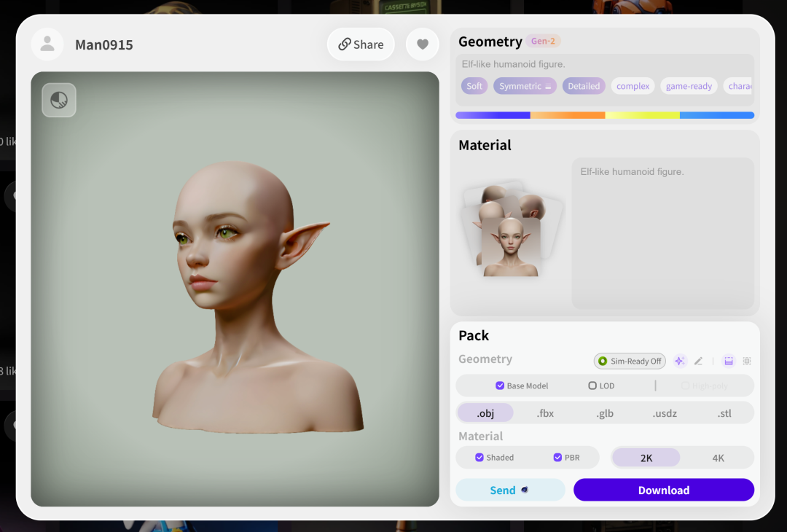
Task: Toggle the PBR material checkbox
Action: tap(557, 457)
